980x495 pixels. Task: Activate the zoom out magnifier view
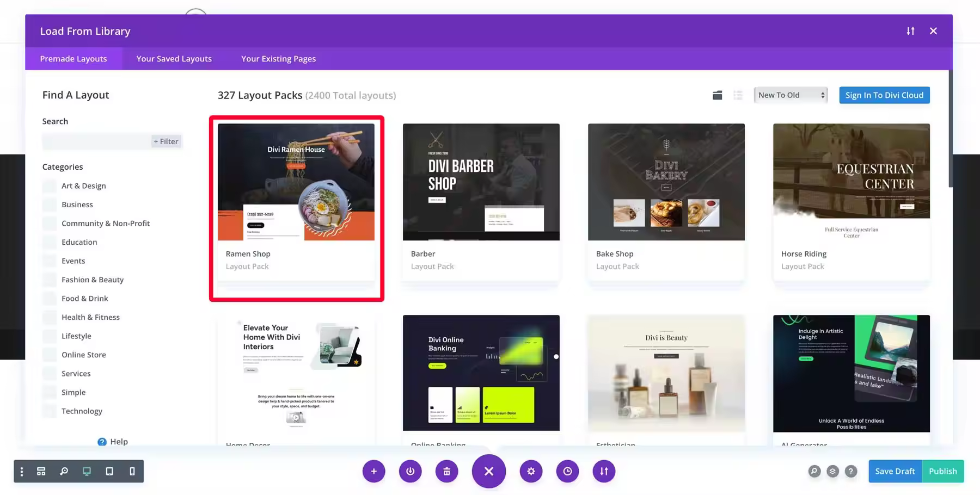[x=64, y=472]
